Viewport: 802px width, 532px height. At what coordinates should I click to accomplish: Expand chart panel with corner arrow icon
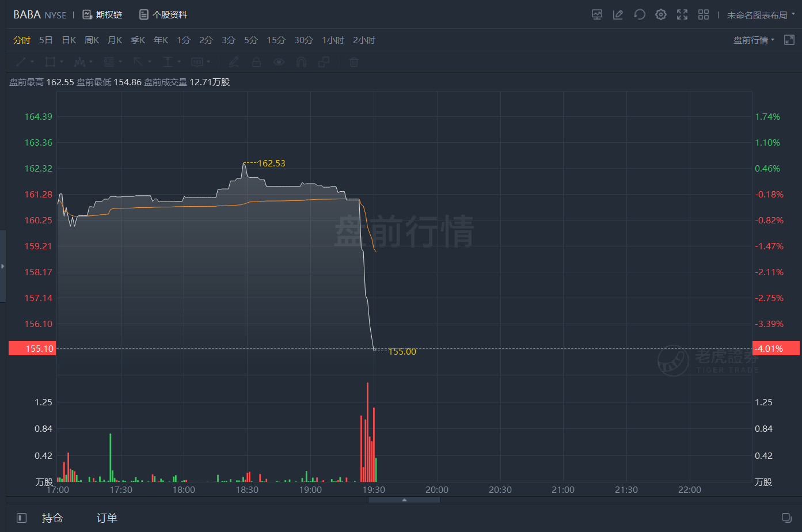click(x=789, y=40)
